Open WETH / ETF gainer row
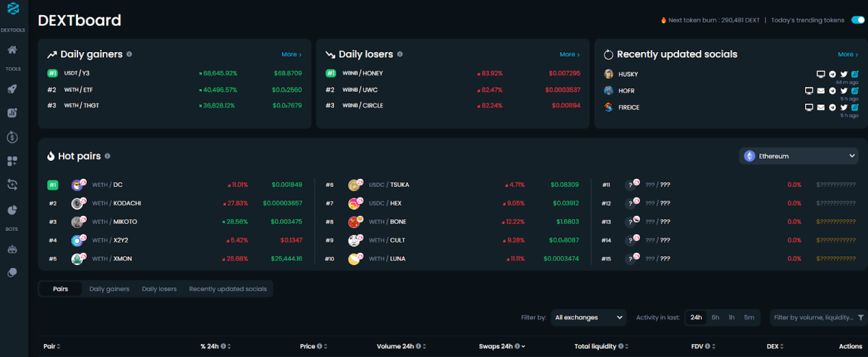The image size is (868, 357). click(x=78, y=90)
